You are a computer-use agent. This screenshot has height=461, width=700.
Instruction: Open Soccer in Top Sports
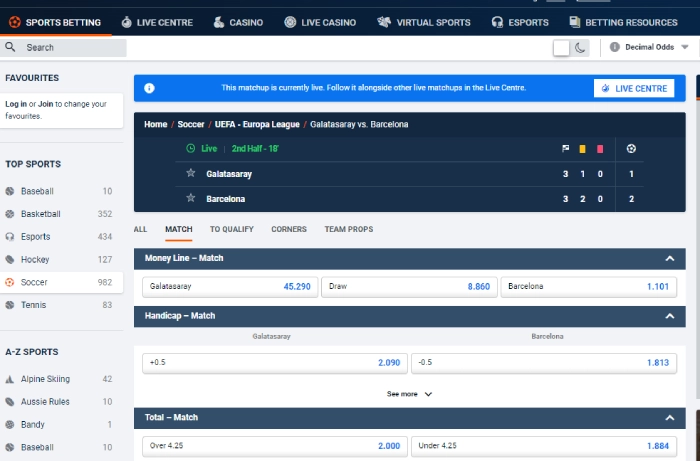(61, 282)
